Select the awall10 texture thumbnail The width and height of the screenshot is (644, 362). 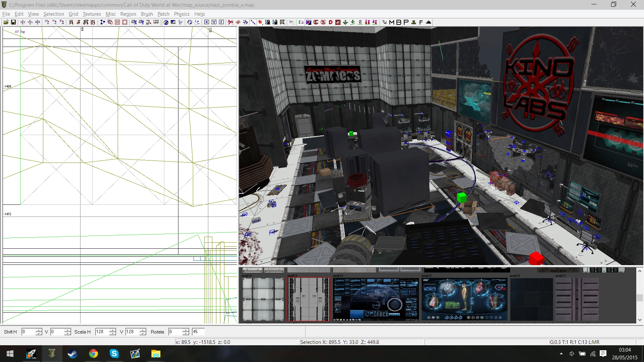point(263,299)
